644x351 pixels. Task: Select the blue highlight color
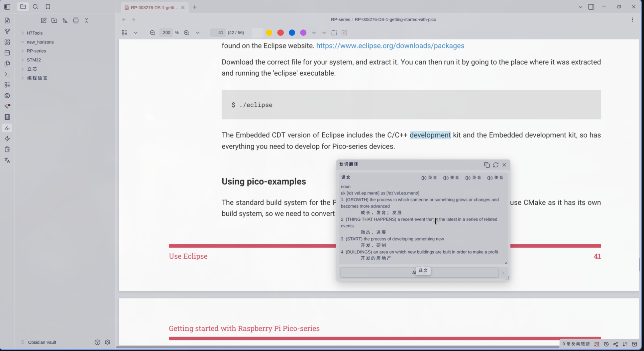292,33
